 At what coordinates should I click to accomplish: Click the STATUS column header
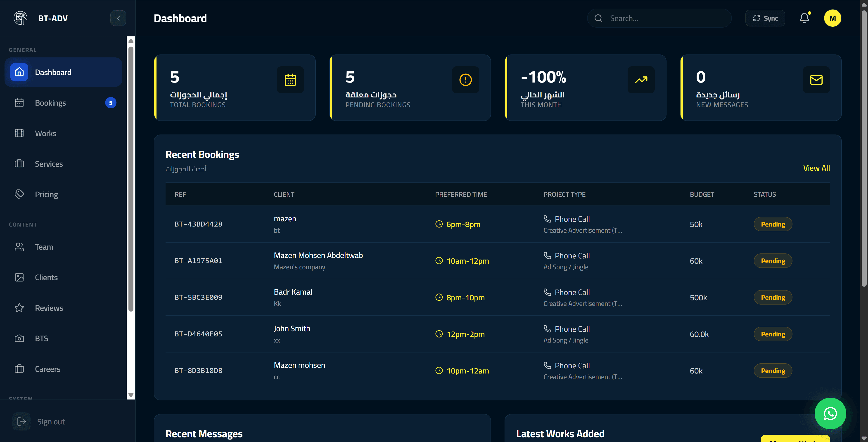[765, 194]
